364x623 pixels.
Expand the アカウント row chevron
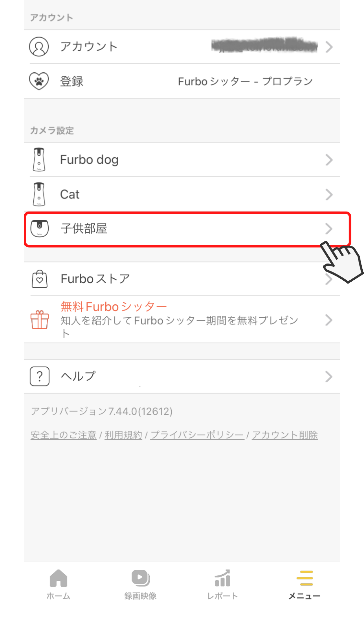tap(329, 47)
